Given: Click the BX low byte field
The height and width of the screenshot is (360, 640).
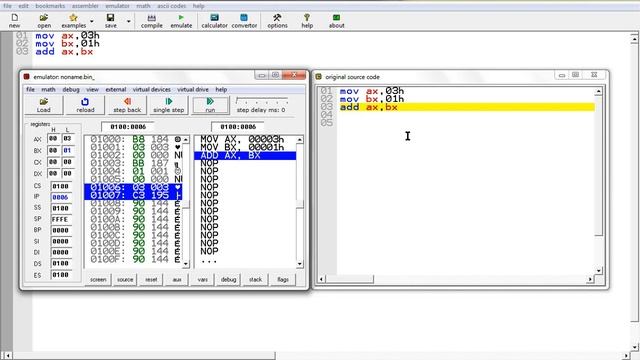Looking at the screenshot, I should [68, 150].
